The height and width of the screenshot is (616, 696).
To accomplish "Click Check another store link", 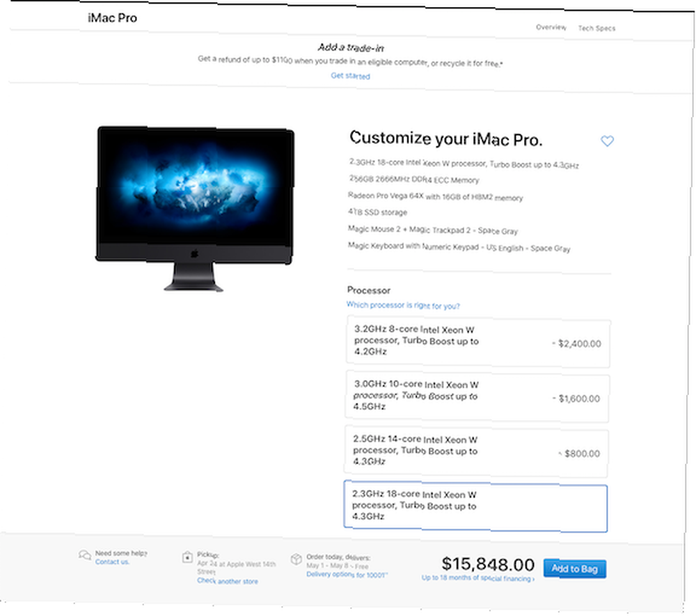I will click(x=228, y=581).
